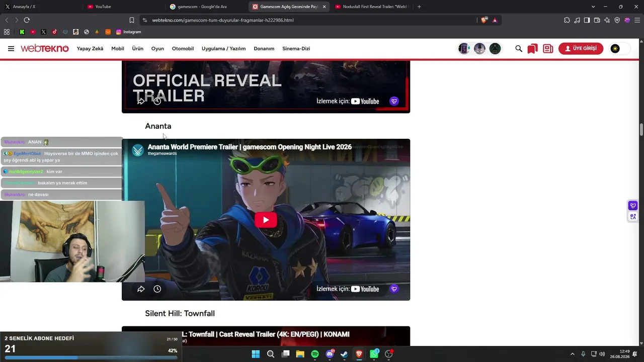Click the Ananta World Premiere Trailer title link
This screenshot has height=362, width=644.
click(x=250, y=147)
